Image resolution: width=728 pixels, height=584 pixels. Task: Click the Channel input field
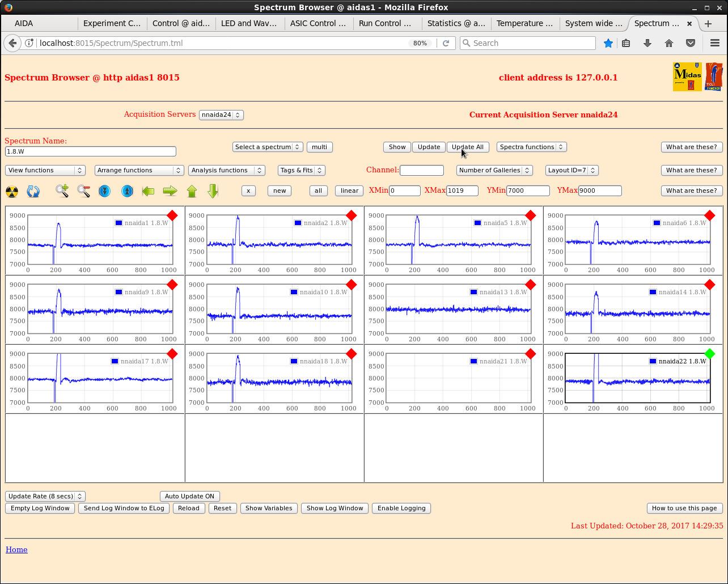422,170
